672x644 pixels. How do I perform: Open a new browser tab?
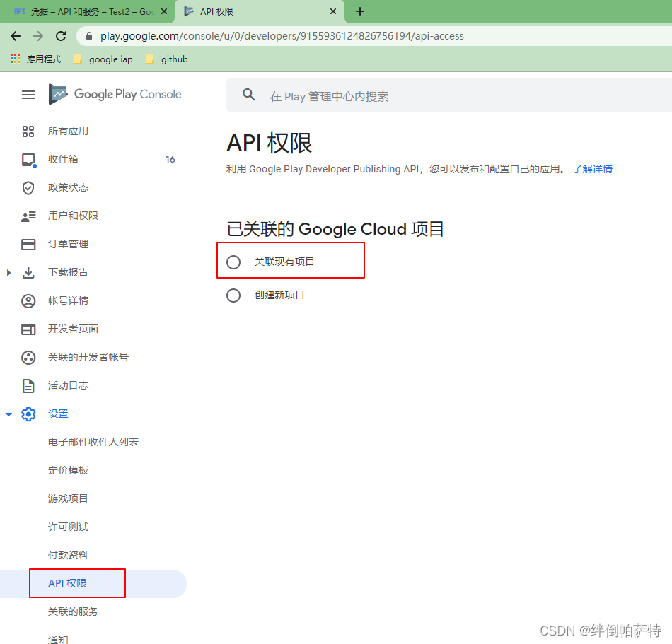(360, 11)
